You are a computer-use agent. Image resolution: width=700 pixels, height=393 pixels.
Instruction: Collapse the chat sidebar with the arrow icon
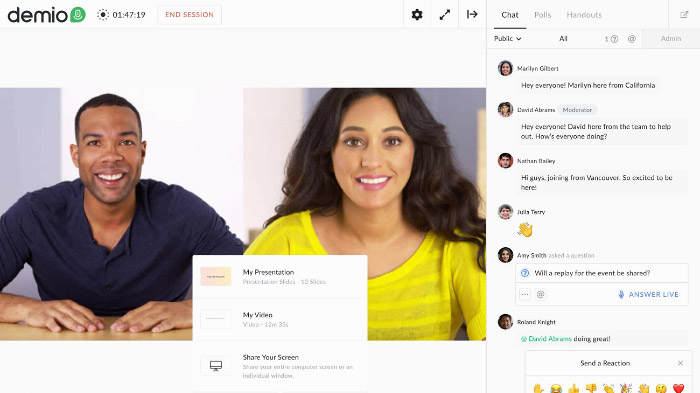(472, 15)
